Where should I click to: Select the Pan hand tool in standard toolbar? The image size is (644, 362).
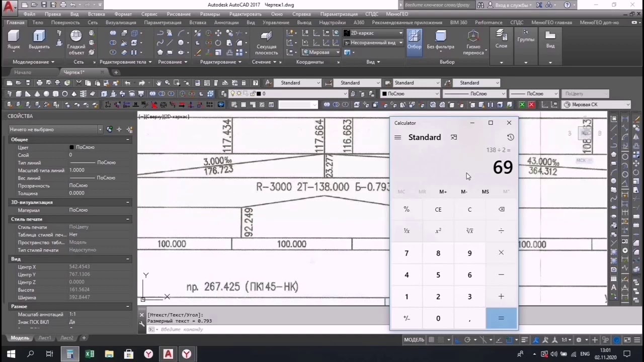click(158, 83)
